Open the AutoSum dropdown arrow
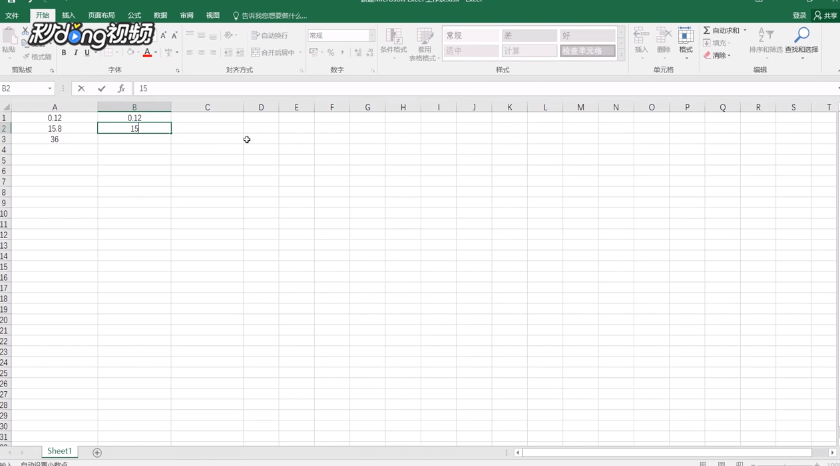This screenshot has height=466, width=840. pos(745,31)
